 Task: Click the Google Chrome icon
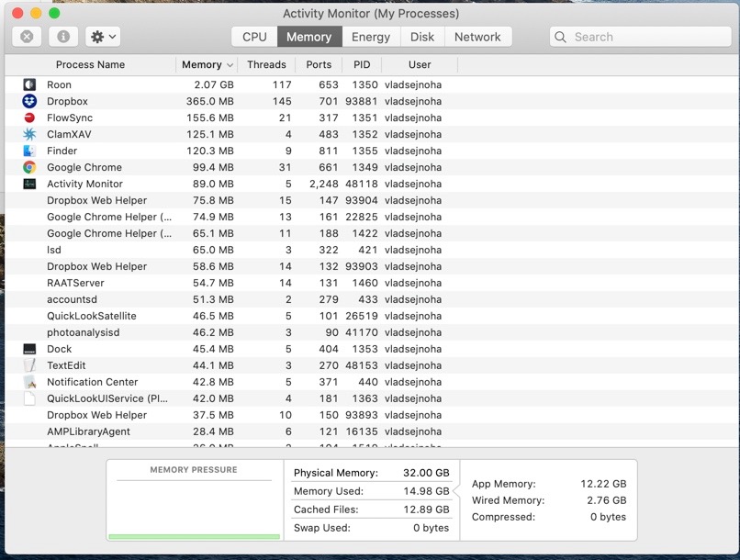coord(29,167)
